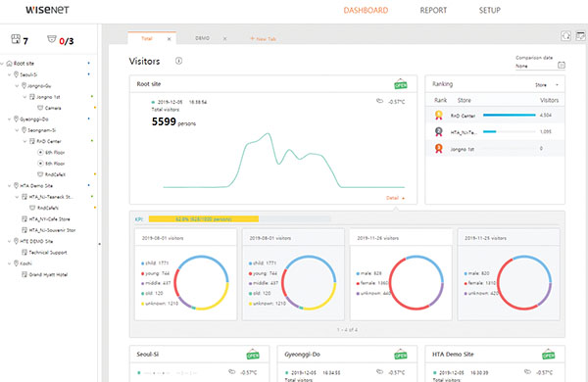Click the Root site visitors line chart
588x382 pixels.
[x=284, y=160]
